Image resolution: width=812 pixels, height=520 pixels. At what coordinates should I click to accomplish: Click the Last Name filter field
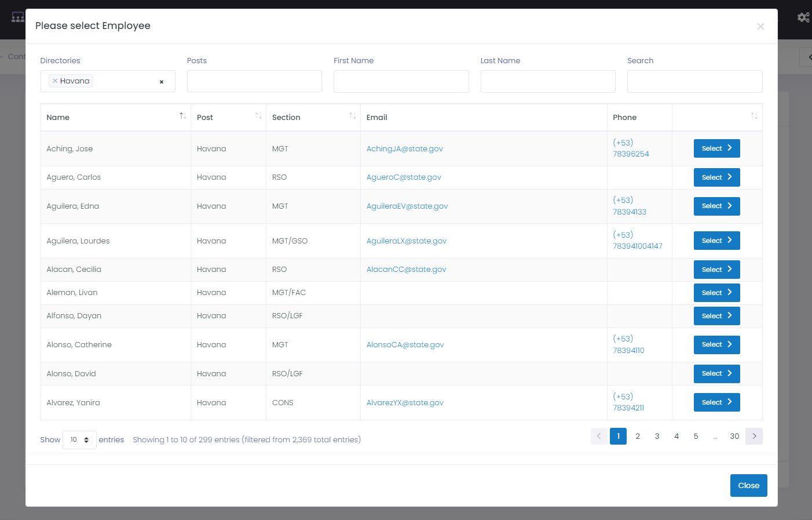[x=548, y=81]
